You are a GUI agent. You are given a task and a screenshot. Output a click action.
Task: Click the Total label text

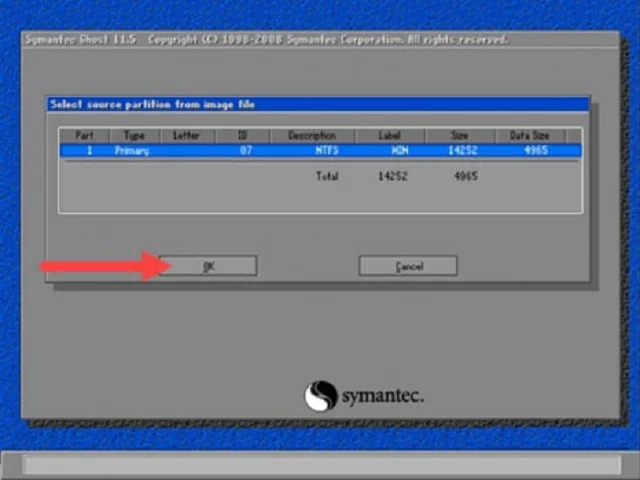pos(327,176)
